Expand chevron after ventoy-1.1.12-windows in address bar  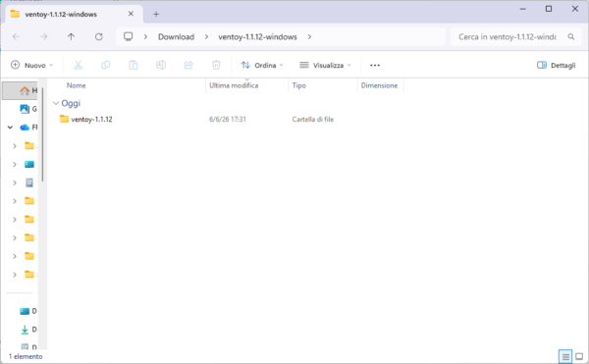(x=309, y=36)
